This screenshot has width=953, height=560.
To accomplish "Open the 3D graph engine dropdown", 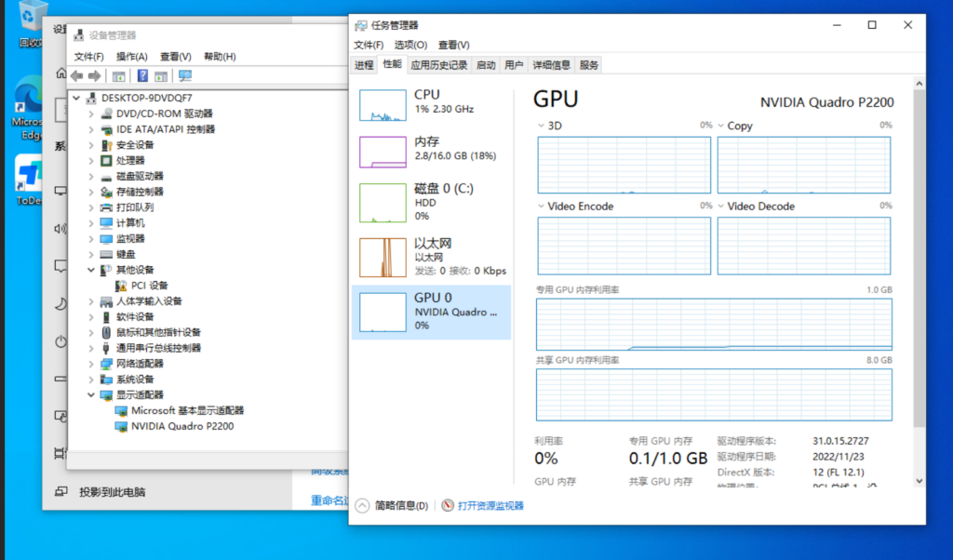I will (543, 126).
